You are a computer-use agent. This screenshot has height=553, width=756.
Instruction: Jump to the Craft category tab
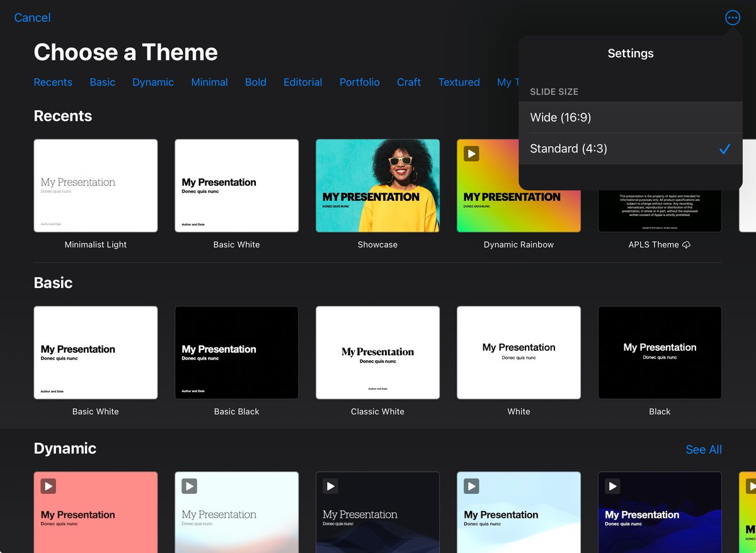409,83
